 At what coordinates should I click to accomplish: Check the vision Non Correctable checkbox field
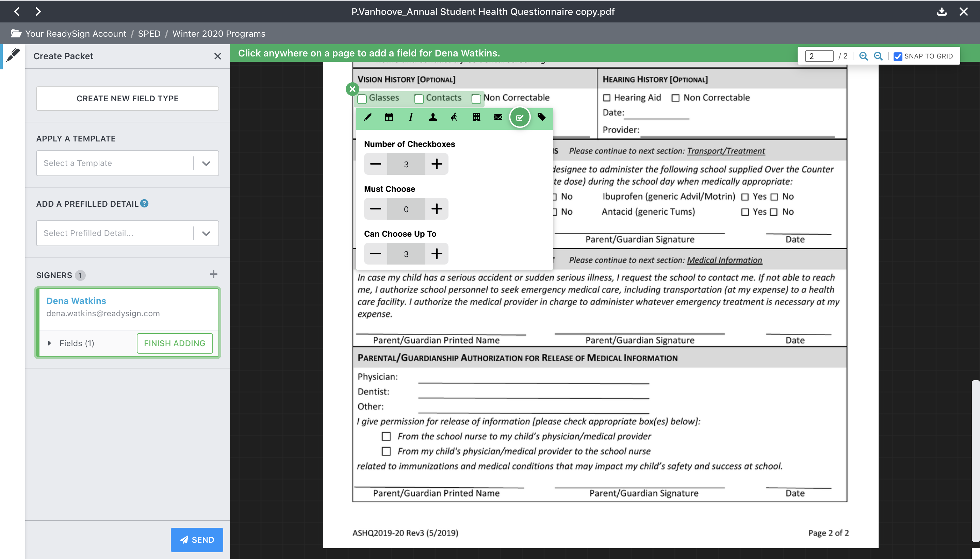476,99
